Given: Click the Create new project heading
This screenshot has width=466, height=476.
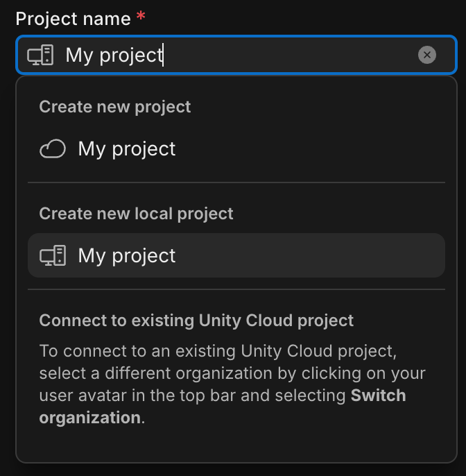Looking at the screenshot, I should [x=115, y=107].
